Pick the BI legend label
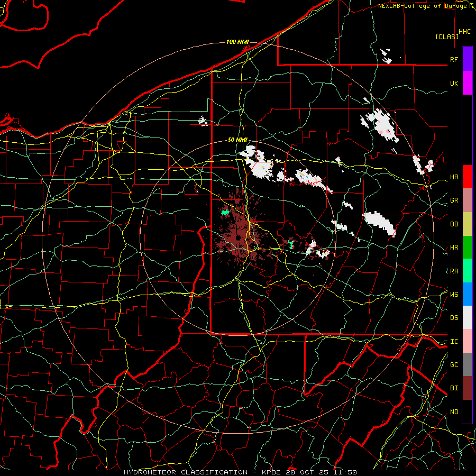Viewport: 476px width, 476px height. [x=454, y=388]
